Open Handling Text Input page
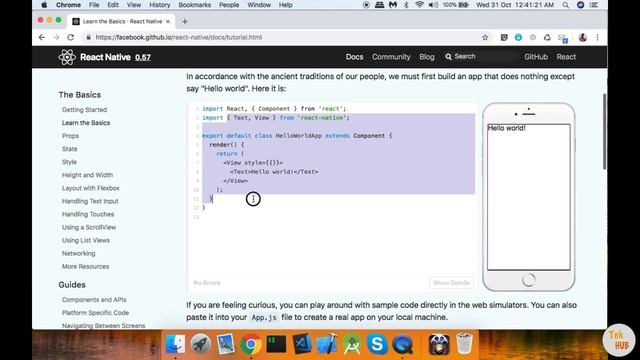The width and height of the screenshot is (640, 360). pos(90,201)
